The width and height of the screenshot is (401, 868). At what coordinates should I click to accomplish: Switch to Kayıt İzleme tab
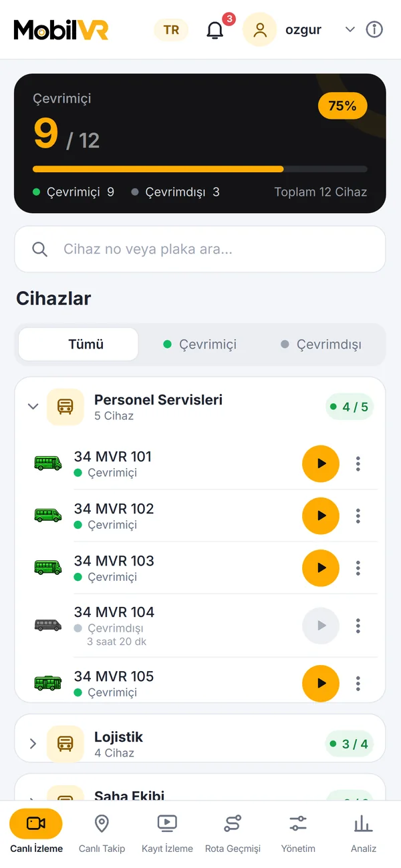(167, 832)
